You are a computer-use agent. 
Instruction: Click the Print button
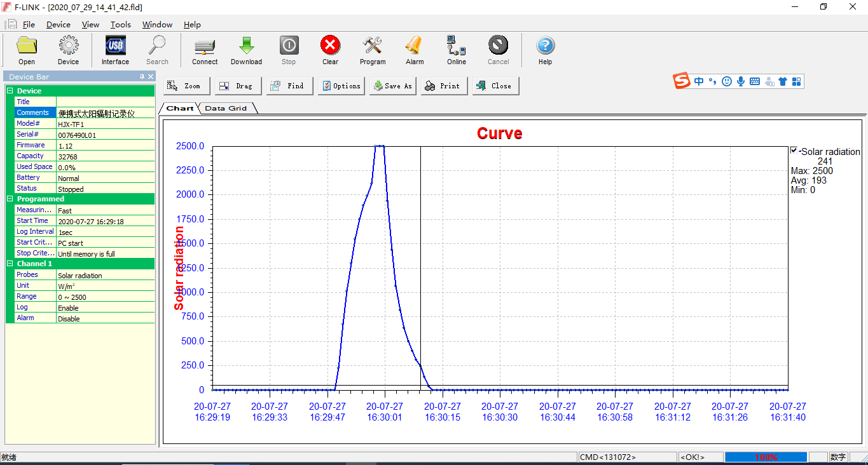point(444,86)
